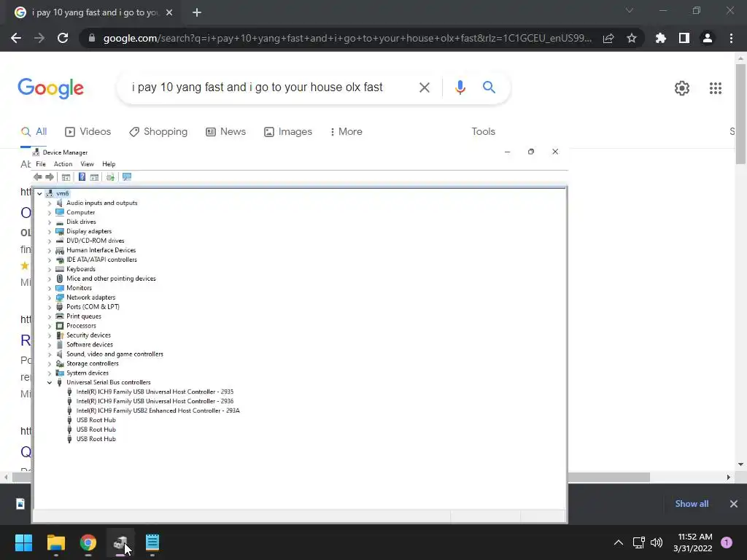Open Chrome profile avatar icon

click(x=708, y=38)
